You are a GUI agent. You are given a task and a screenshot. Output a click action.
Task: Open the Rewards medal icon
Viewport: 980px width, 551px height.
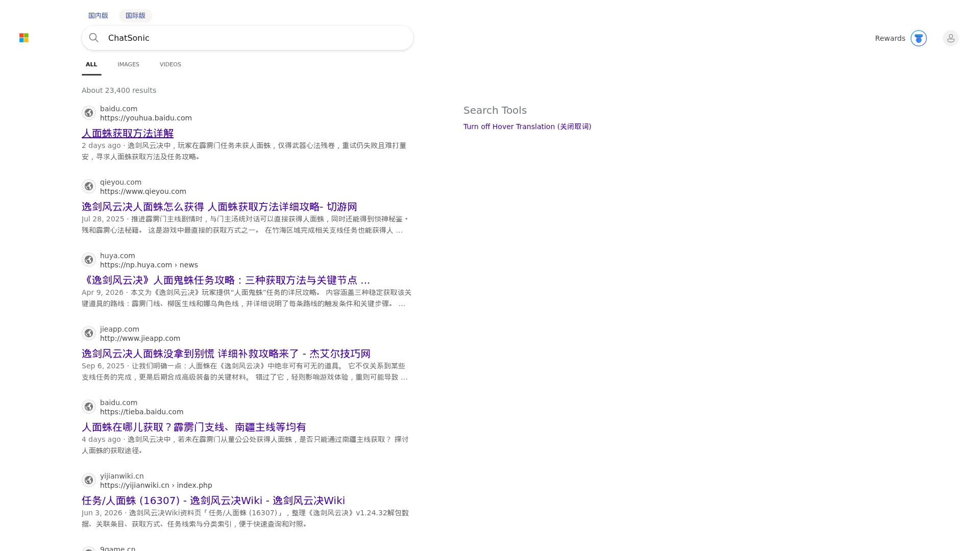(x=918, y=38)
